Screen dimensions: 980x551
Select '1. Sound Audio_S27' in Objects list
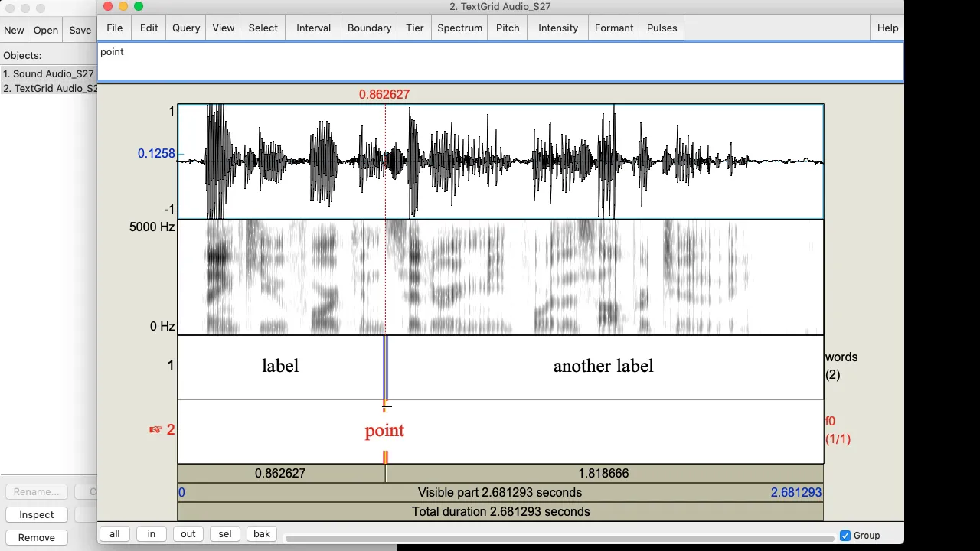click(48, 73)
